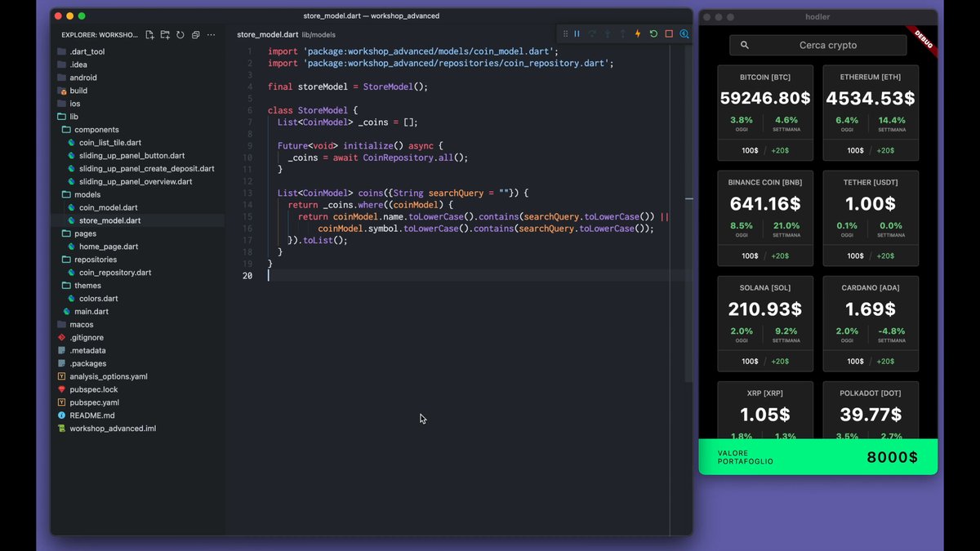Select the store_model.dart editor tab
This screenshot has height=551, width=980.
[x=267, y=35]
